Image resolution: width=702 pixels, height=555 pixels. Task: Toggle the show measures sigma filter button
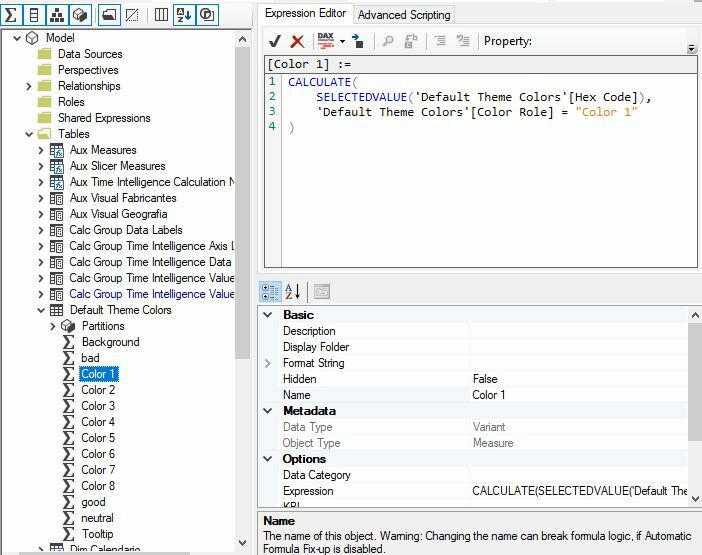(x=12, y=15)
